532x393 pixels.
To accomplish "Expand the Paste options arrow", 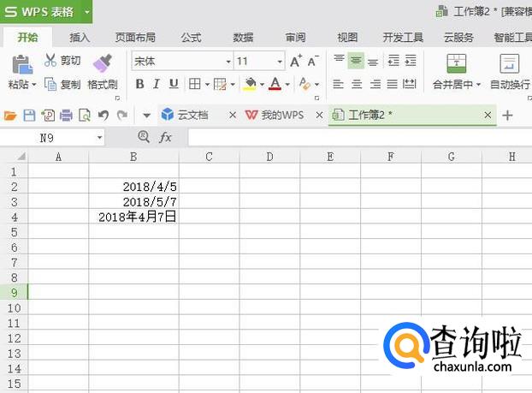I will (x=33, y=84).
